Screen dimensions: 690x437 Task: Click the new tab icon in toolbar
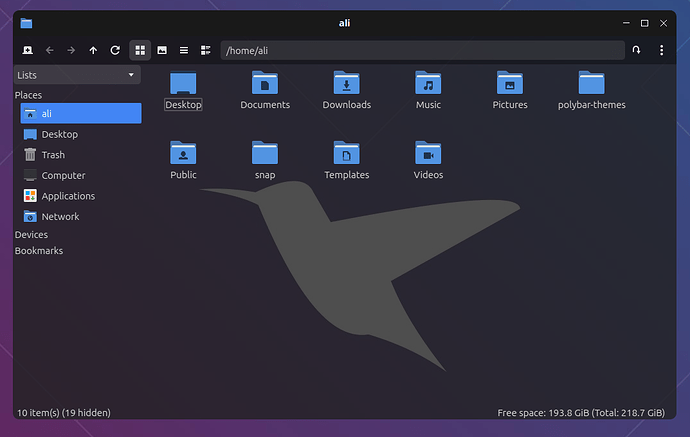click(x=27, y=50)
